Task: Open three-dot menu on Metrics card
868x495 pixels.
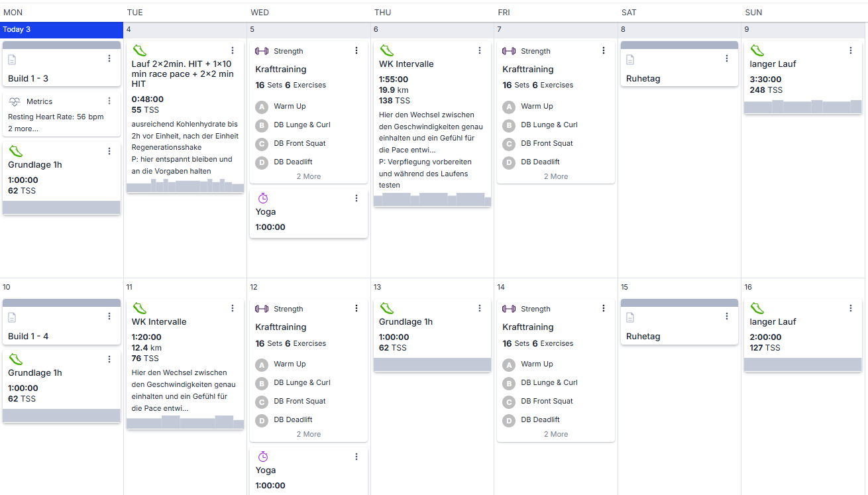Action: pyautogui.click(x=109, y=101)
